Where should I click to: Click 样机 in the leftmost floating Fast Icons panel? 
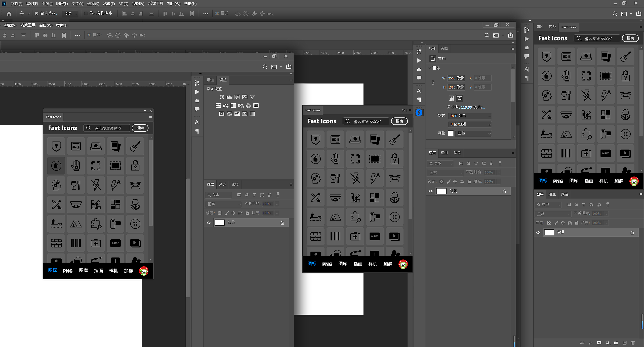tap(113, 271)
